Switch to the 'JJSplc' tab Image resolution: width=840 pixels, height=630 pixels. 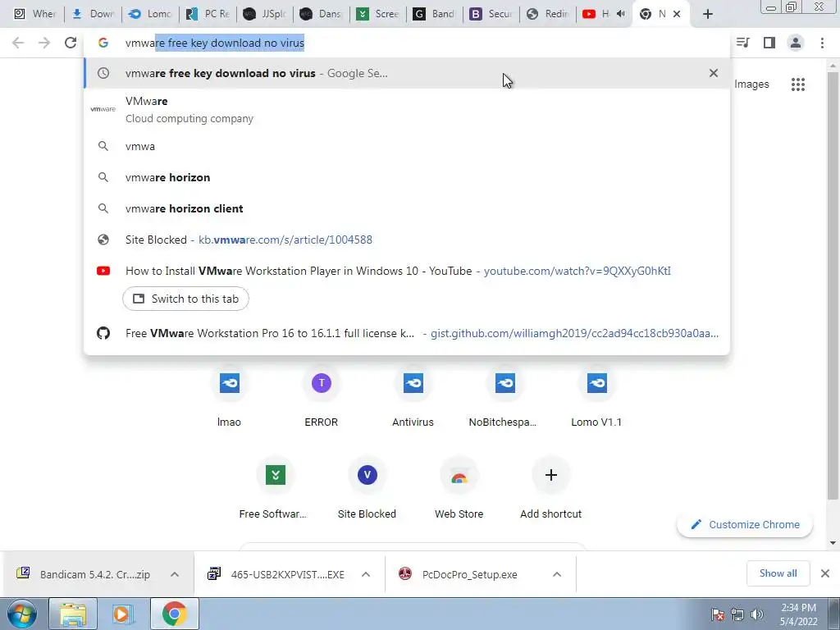coord(264,14)
